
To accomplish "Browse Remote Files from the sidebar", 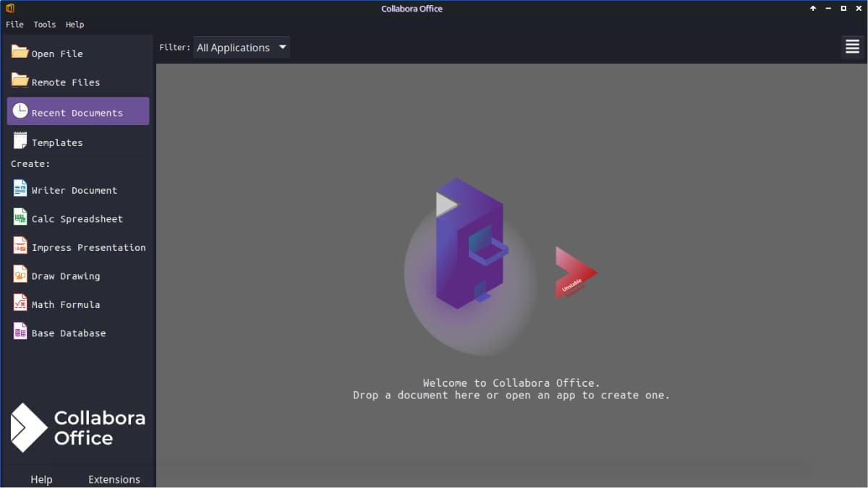I will [78, 82].
